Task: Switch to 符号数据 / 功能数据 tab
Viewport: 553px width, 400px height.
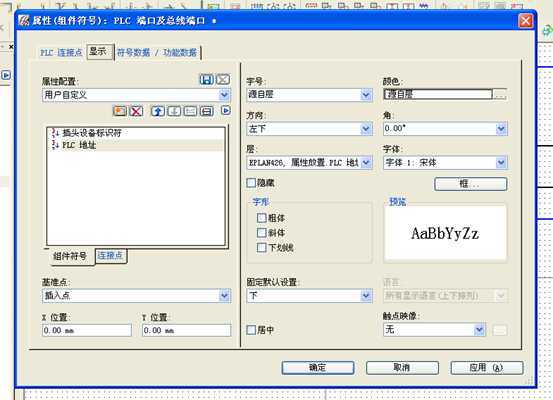Action: point(157,53)
